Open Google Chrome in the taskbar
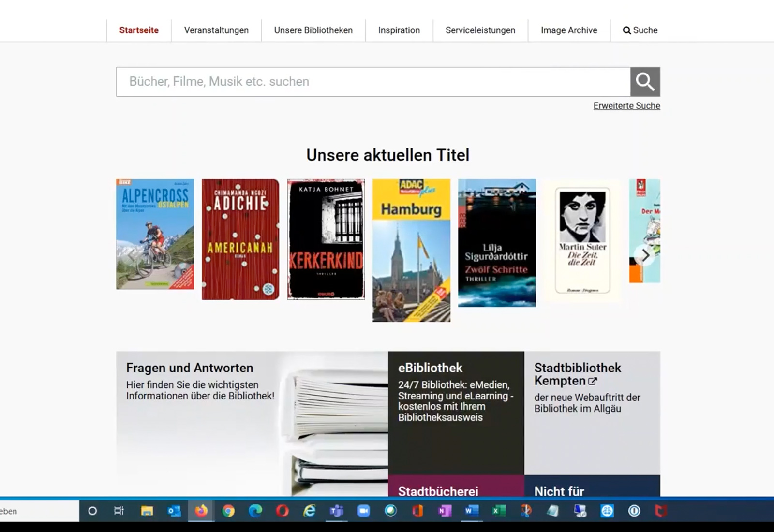The image size is (774, 532). click(x=228, y=511)
